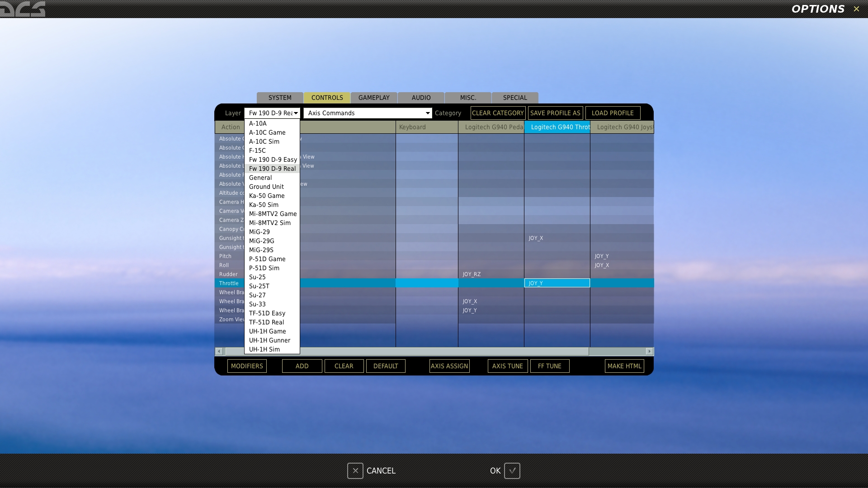Click JOY_Y cell in Pitch row

(x=622, y=256)
